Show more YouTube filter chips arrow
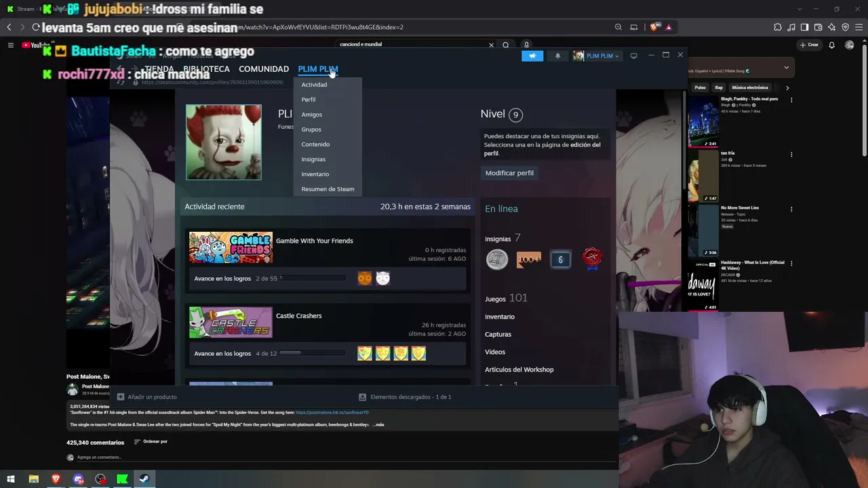Viewport: 868px width, 488px height. pos(787,87)
